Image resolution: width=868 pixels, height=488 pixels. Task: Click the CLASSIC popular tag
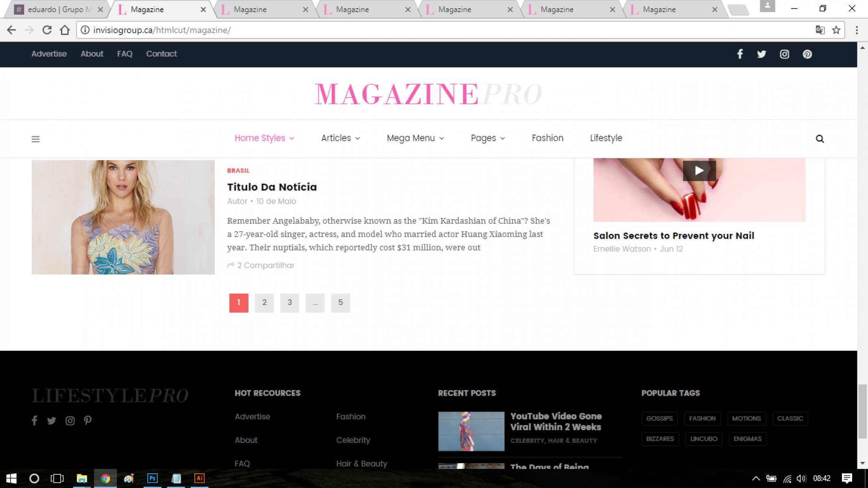tap(790, 418)
